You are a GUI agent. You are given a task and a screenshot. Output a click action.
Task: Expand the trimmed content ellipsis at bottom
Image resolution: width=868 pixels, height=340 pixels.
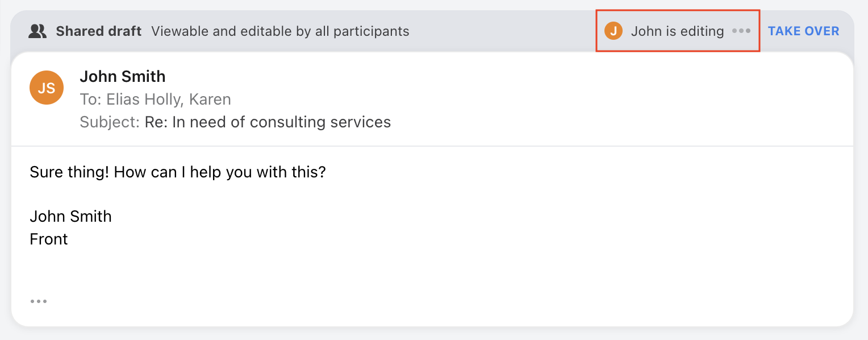point(39,301)
